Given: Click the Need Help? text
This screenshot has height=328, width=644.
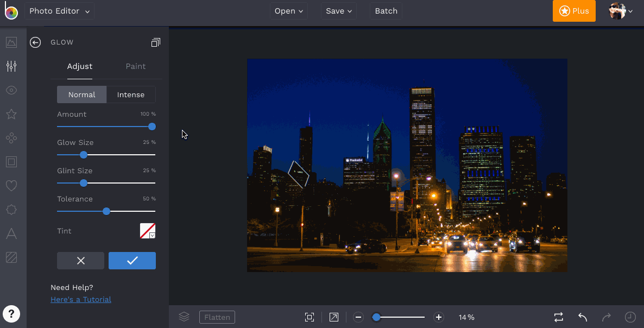Looking at the screenshot, I should (72, 287).
